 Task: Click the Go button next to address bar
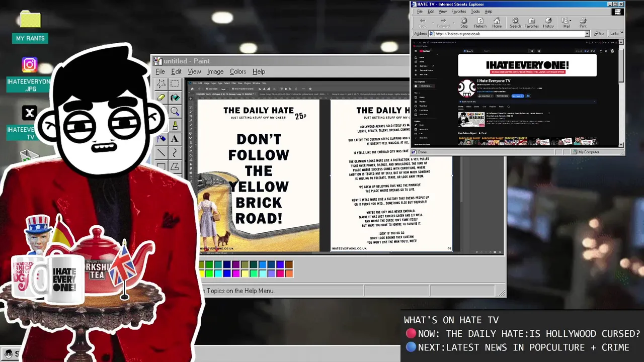tap(599, 34)
